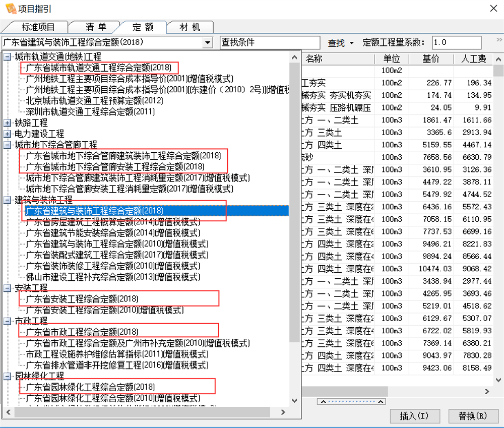
Task: Click the 插入(I) button
Action: (x=415, y=416)
